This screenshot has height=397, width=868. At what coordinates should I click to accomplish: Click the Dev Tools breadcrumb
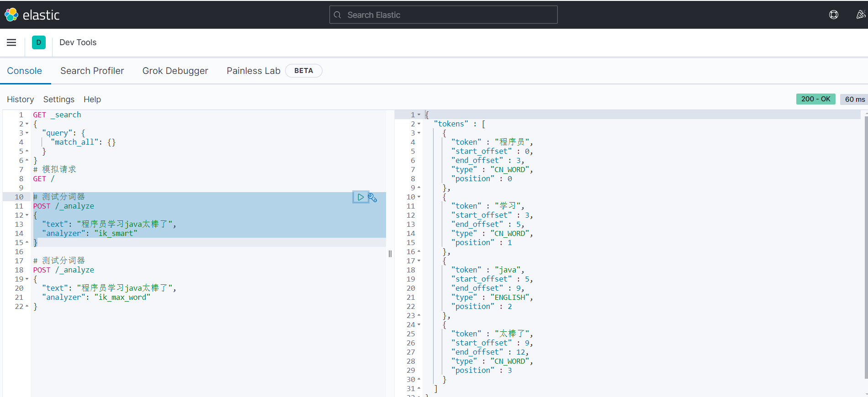(x=78, y=42)
